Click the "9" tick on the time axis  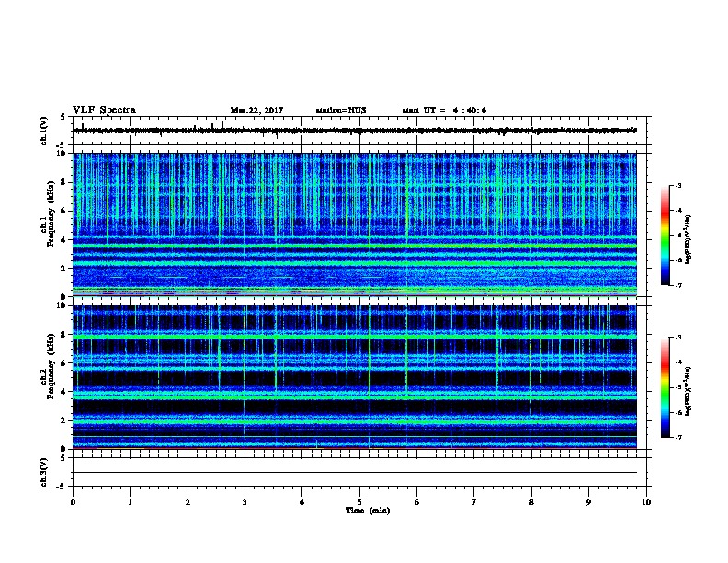click(x=588, y=502)
